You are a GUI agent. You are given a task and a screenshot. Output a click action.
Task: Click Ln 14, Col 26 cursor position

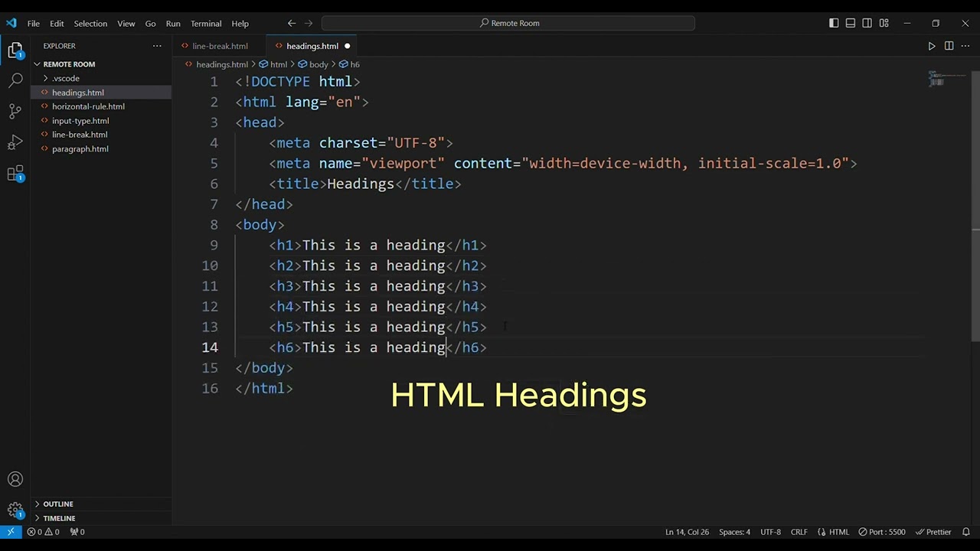(687, 532)
